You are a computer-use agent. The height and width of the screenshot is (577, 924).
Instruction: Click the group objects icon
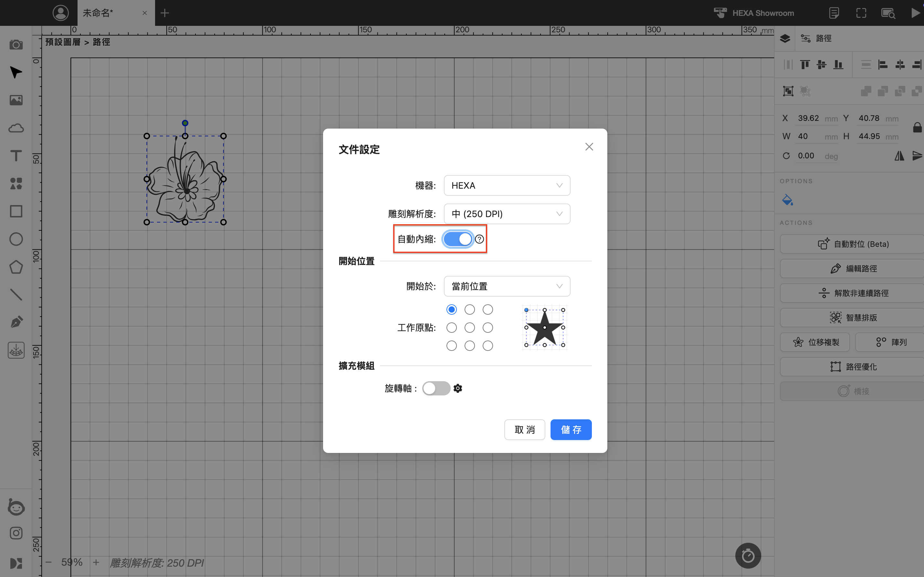point(788,91)
